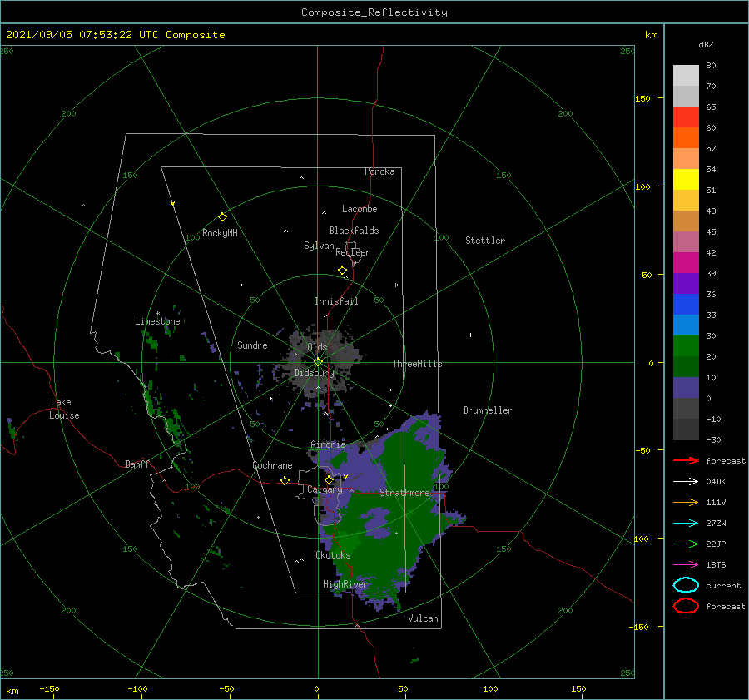Click the 2021/09/05 07:53:22 UTC timestamp
The height and width of the screenshot is (700, 749).
(x=77, y=35)
